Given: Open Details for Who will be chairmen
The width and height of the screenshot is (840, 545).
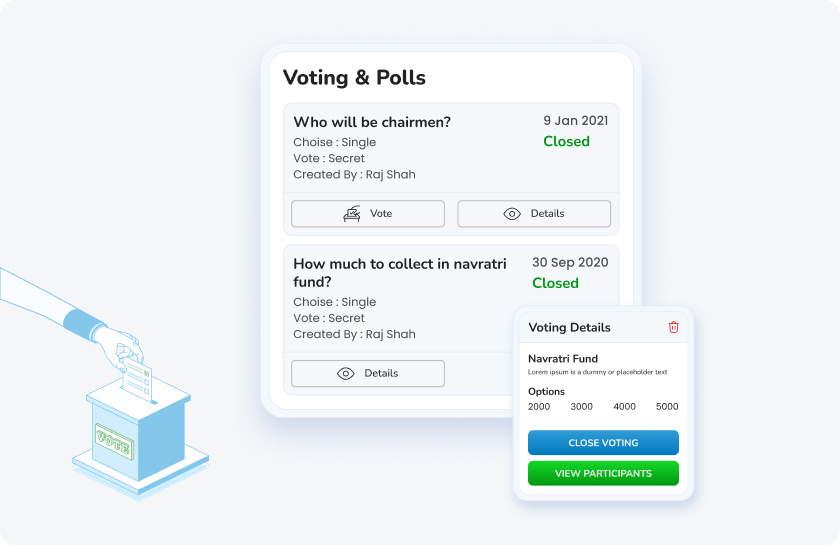Looking at the screenshot, I should (x=534, y=214).
